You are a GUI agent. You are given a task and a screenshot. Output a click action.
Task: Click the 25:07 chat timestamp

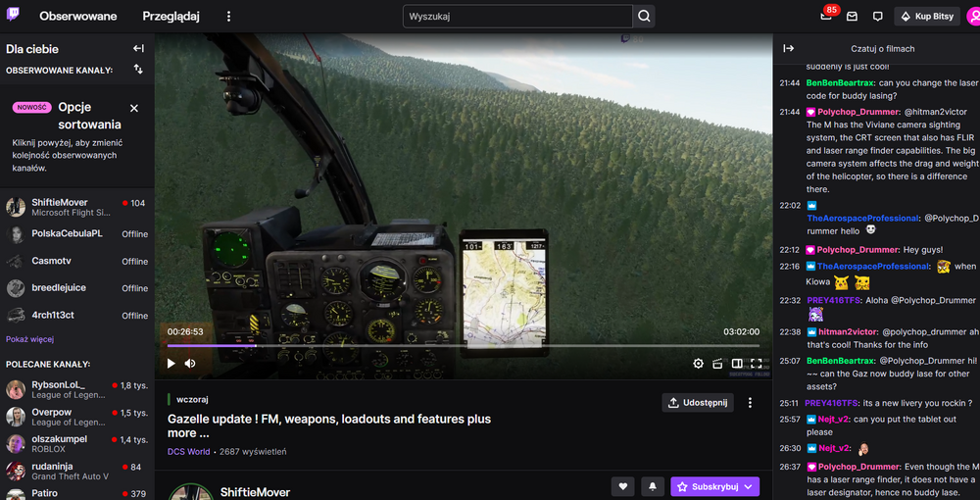790,361
